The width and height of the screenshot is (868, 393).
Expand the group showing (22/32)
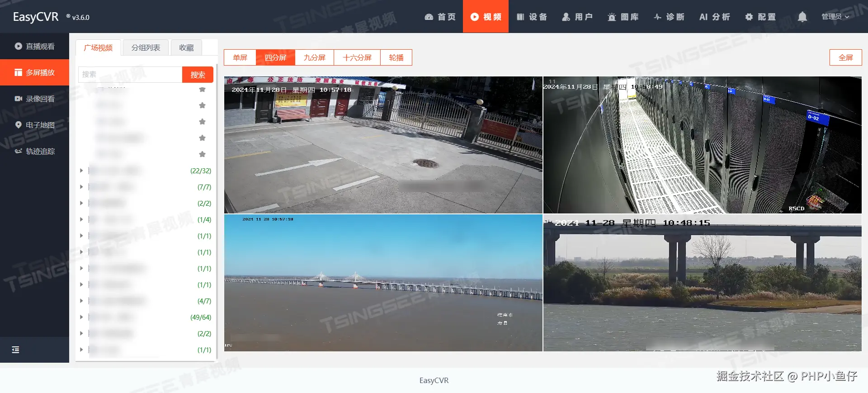[81, 170]
